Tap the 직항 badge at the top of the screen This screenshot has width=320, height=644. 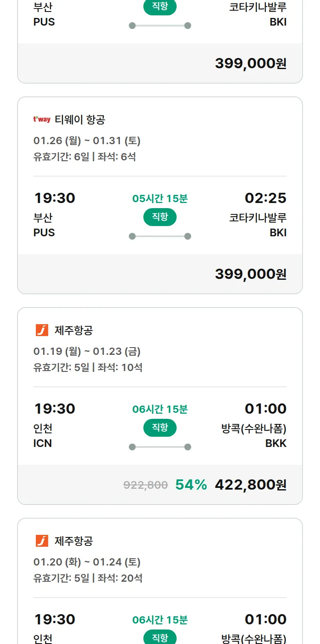coord(160,7)
